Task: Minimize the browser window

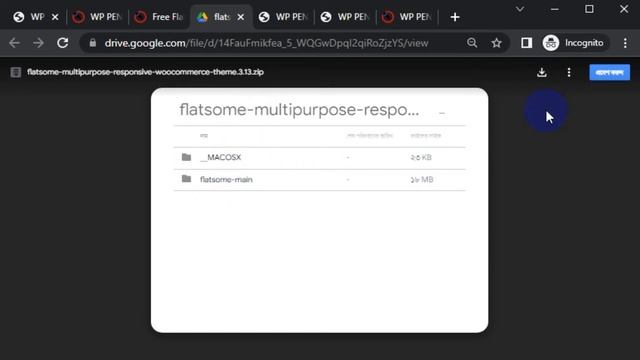Action: (x=554, y=9)
